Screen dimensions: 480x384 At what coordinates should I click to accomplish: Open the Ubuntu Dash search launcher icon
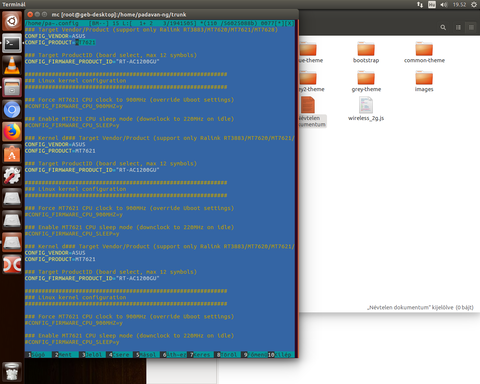coord(12,21)
